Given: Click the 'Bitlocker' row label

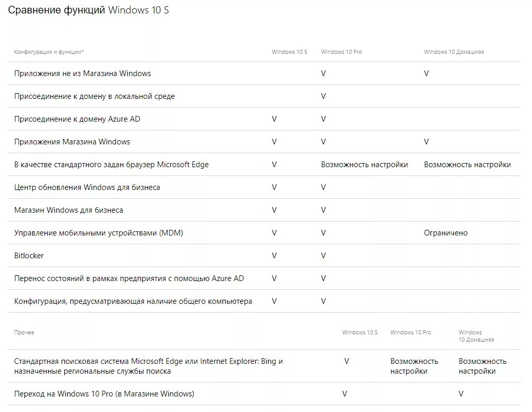Looking at the screenshot, I should (x=29, y=256).
